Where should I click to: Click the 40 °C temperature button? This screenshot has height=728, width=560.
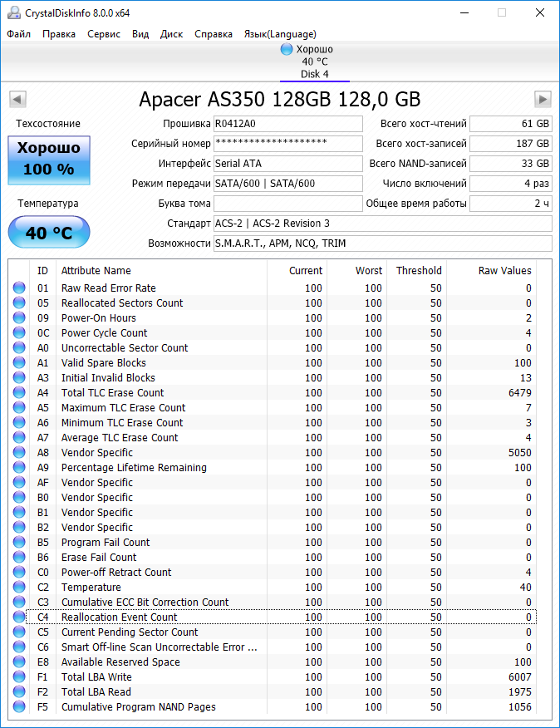[x=49, y=232]
